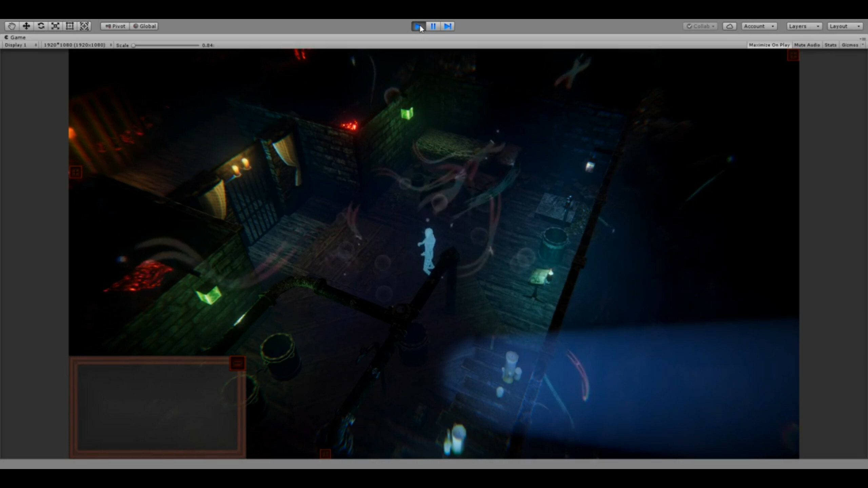Open the Display 1 dropdown
Image resolution: width=868 pixels, height=488 pixels.
coord(20,45)
